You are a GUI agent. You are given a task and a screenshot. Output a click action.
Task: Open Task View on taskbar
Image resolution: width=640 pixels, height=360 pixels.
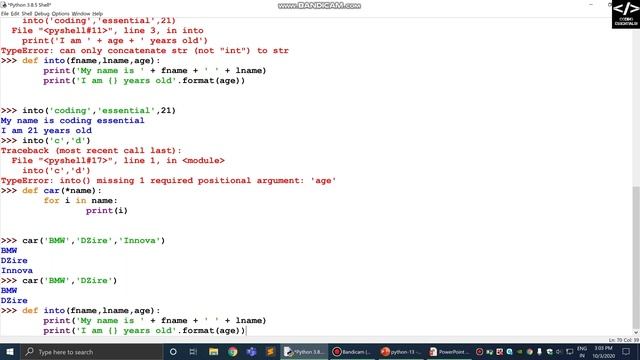[x=193, y=351]
